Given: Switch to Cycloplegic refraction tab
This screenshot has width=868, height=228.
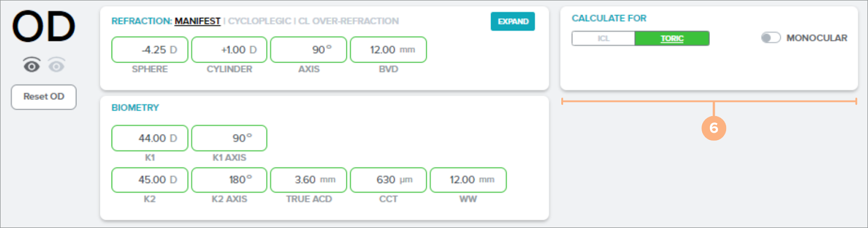Looking at the screenshot, I should [x=260, y=21].
